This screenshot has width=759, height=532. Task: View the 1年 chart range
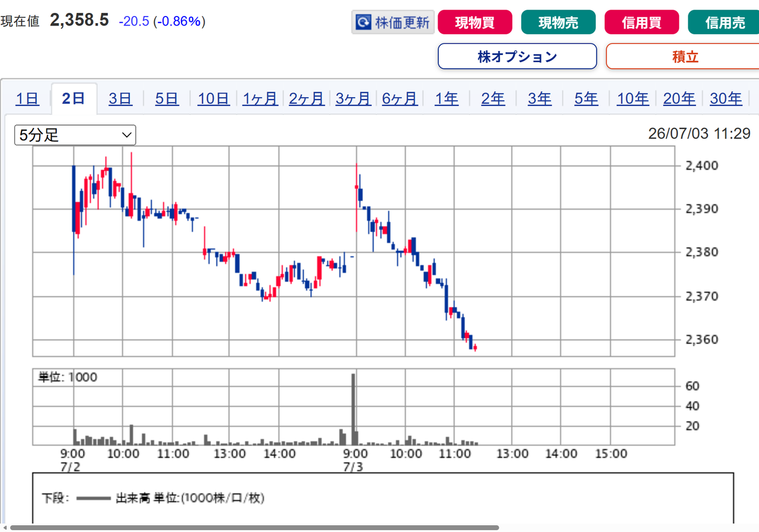pos(447,98)
